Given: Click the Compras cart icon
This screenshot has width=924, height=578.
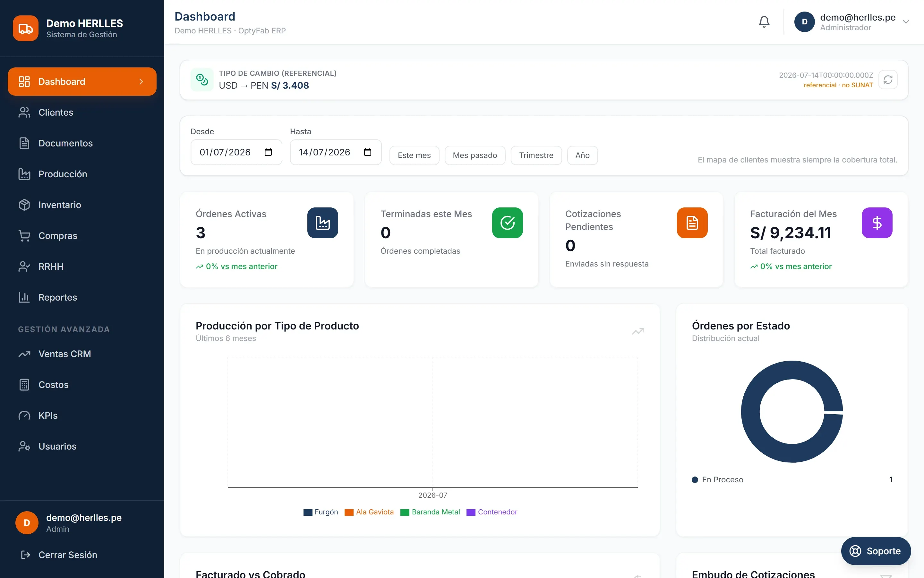Looking at the screenshot, I should 24,236.
